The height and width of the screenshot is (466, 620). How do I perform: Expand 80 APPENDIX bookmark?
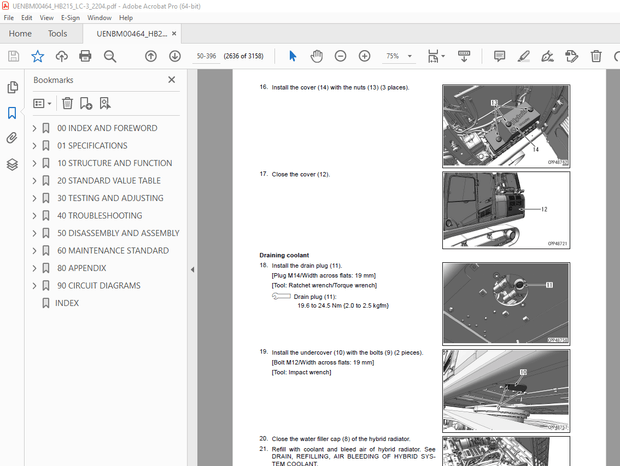pos(34,268)
